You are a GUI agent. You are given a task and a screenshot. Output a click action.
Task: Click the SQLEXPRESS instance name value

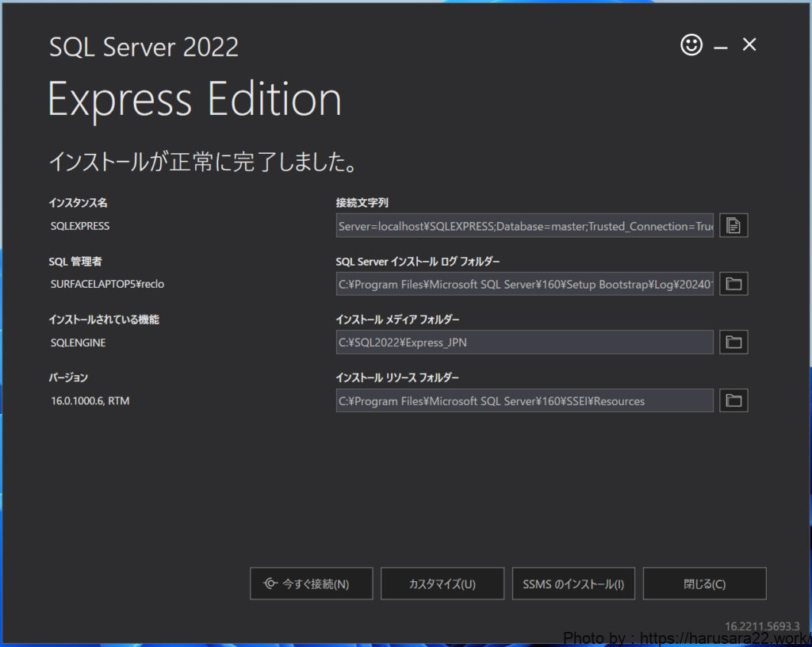coord(80,226)
